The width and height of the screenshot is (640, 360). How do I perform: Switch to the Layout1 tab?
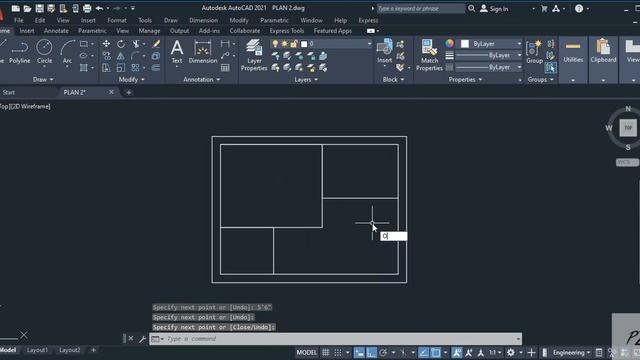point(37,350)
